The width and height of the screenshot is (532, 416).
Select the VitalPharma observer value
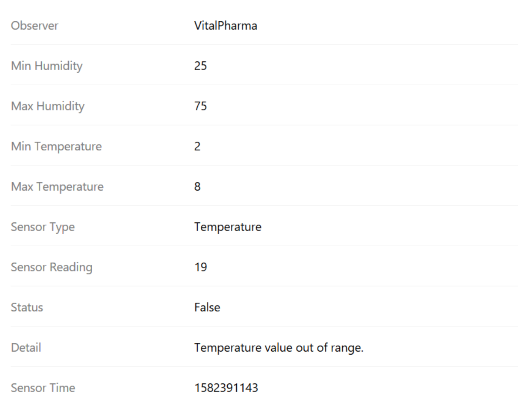pyautogui.click(x=226, y=26)
